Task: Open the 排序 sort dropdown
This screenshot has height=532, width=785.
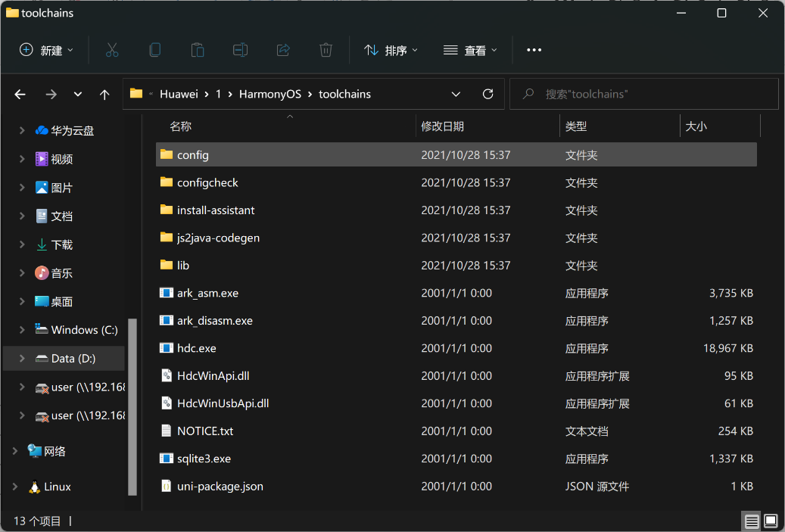Action: pos(391,50)
